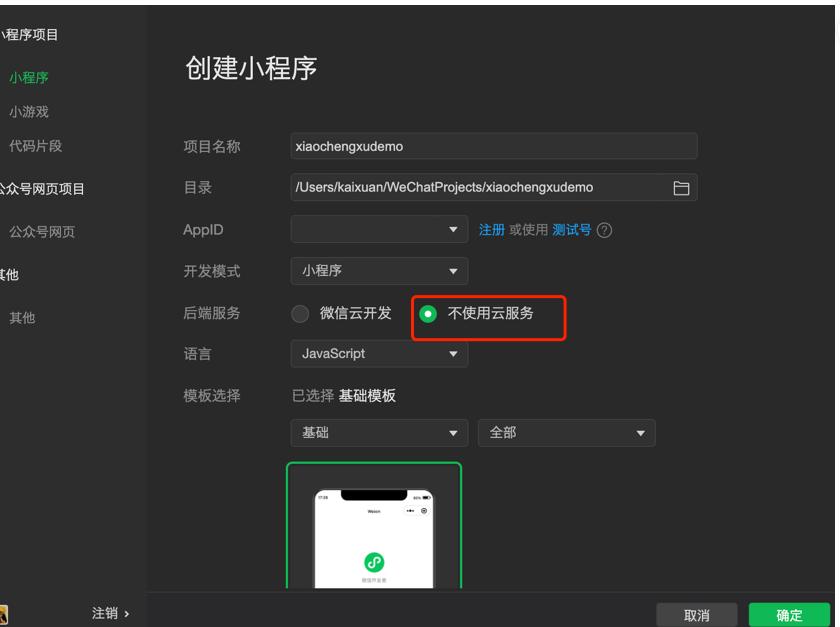This screenshot has width=840, height=627.
Task: Open the 基础 template category dropdown
Action: pyautogui.click(x=380, y=433)
